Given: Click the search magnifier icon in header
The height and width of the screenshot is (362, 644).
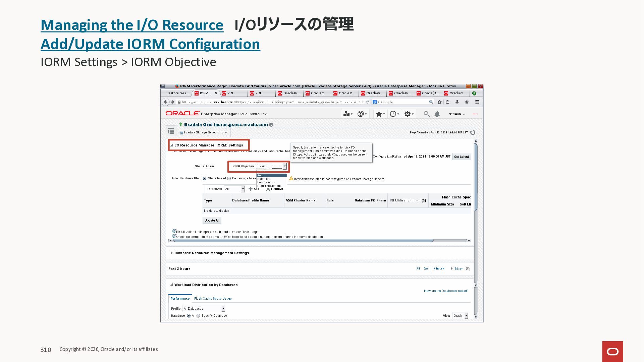Looking at the screenshot, I should click(x=426, y=114).
